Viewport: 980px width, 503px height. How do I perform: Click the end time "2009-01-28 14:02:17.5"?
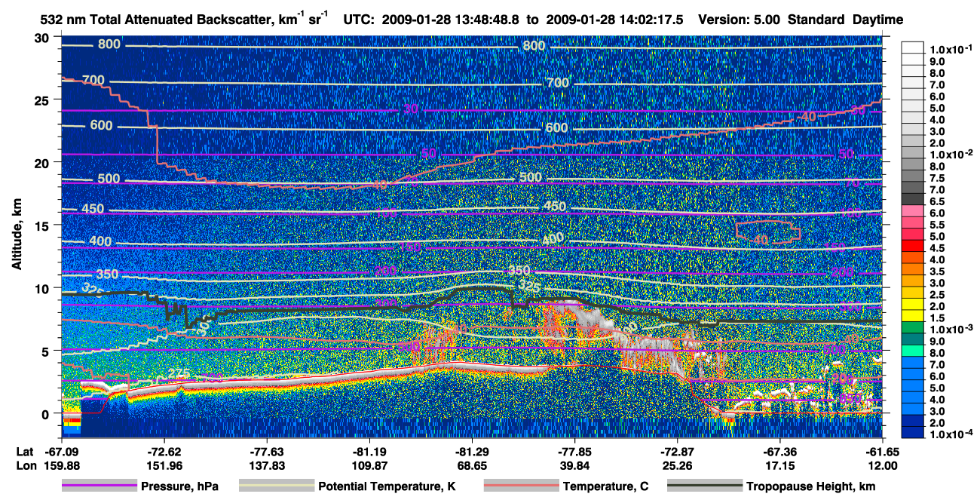[615, 20]
